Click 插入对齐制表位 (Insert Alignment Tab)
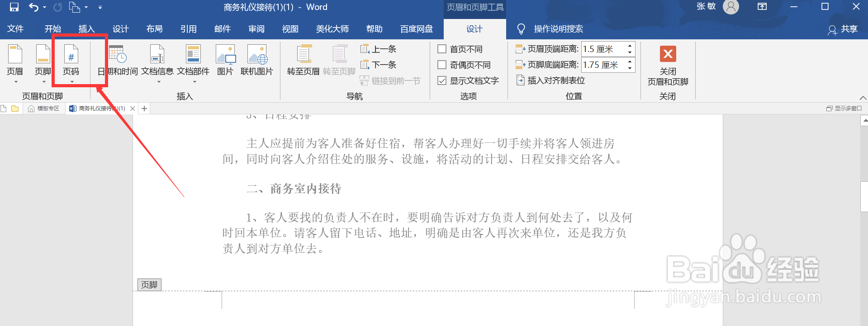Screen dimensions: 868x326 pos(550,80)
